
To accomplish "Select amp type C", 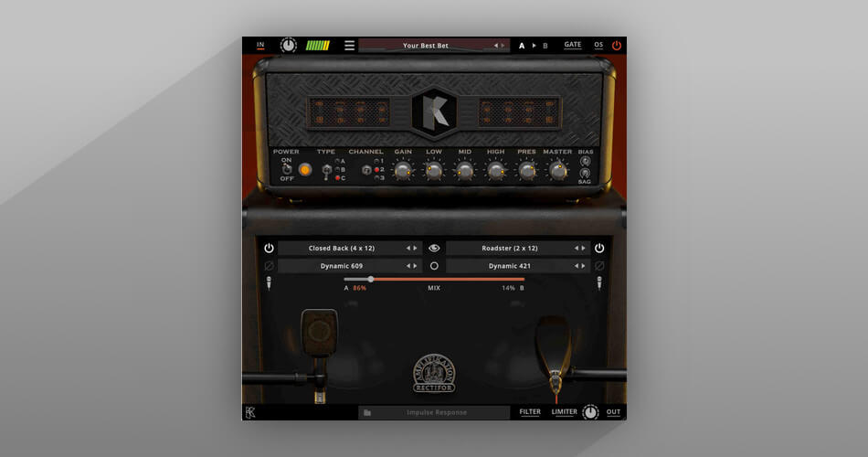I will [341, 178].
